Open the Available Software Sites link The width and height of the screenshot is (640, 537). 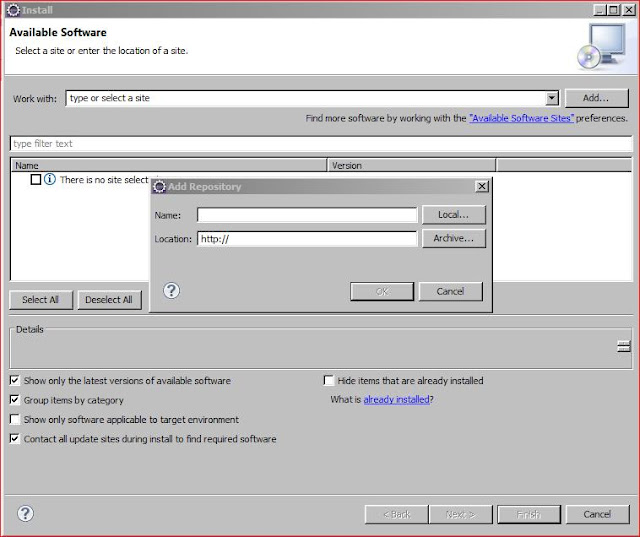click(523, 118)
